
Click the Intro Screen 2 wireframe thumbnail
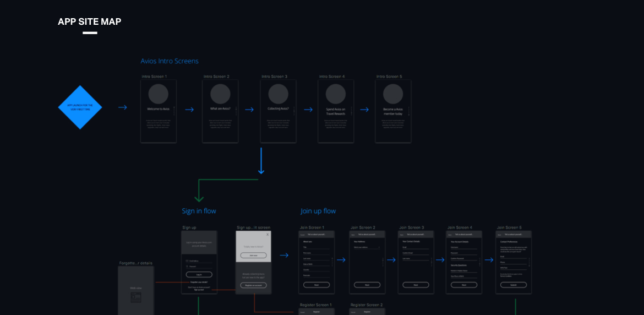tap(220, 111)
